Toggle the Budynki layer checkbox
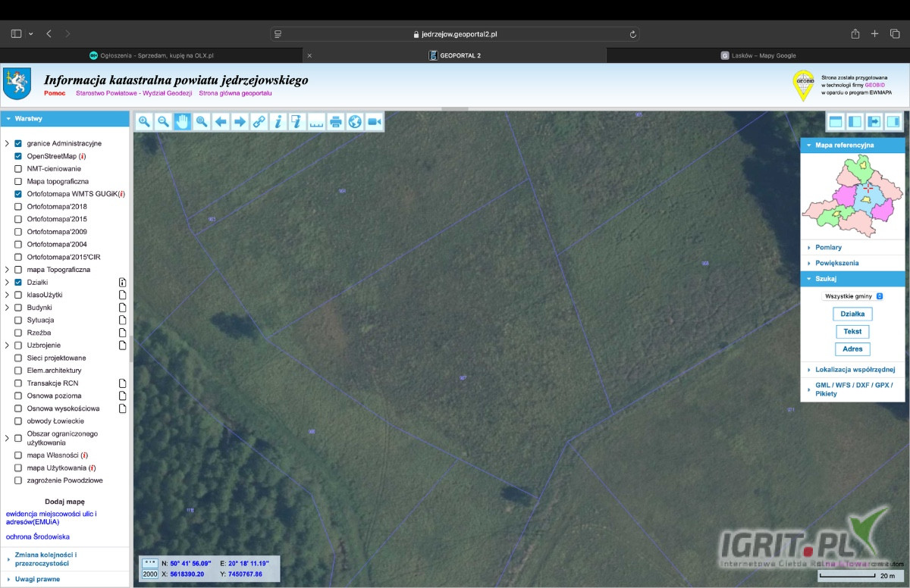Image resolution: width=910 pixels, height=588 pixels. (x=18, y=308)
